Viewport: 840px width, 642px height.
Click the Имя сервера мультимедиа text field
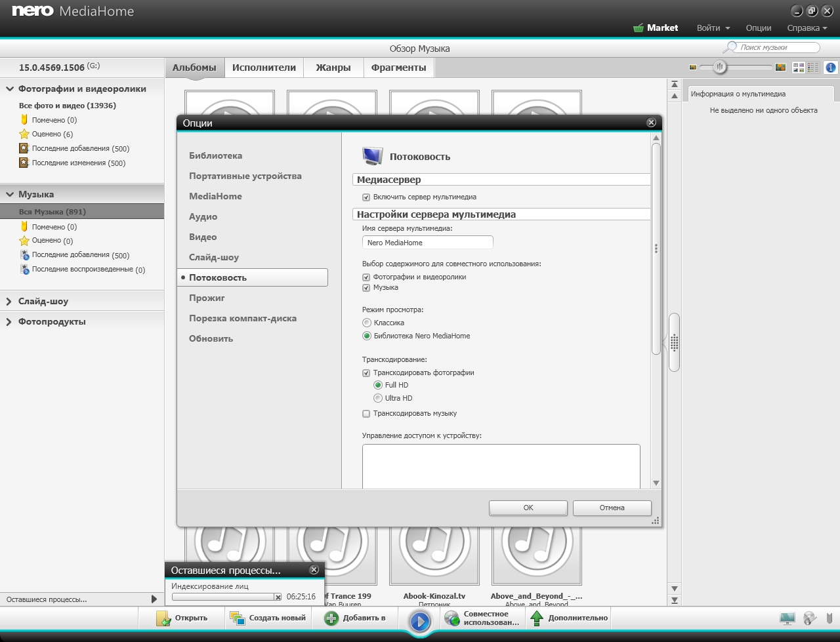(427, 243)
